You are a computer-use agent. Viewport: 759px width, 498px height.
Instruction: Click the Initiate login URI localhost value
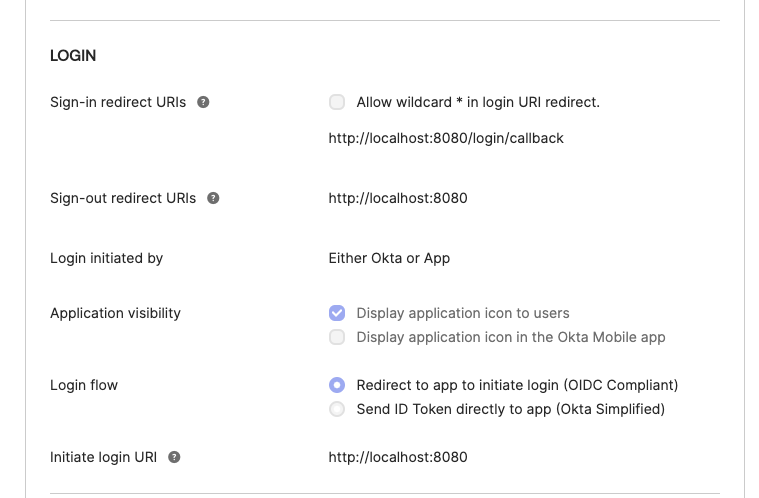click(398, 457)
